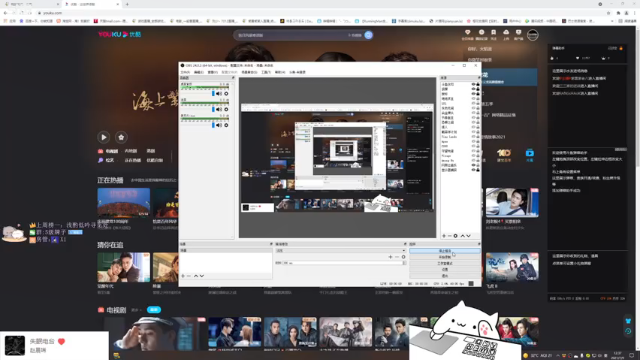Screen dimensions: 640x360
Task: Open the scene transition dropdown
Action: 341,251
